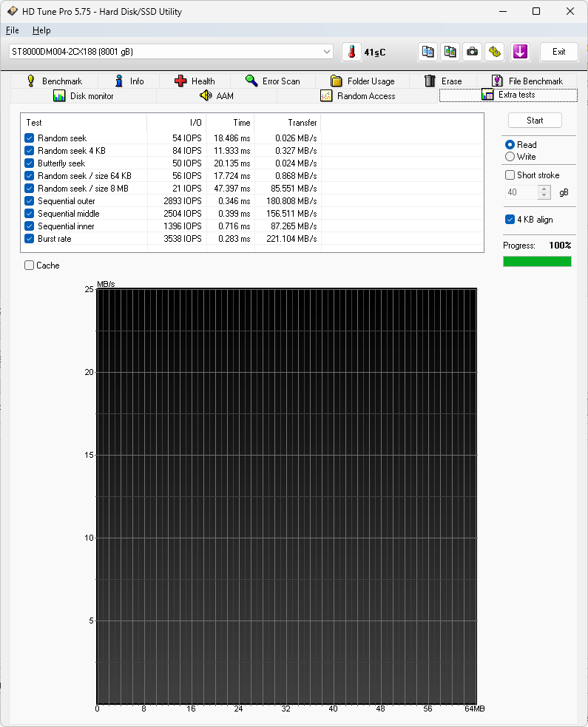Click the camera save screenshot icon
This screenshot has height=727, width=588.
(x=472, y=52)
